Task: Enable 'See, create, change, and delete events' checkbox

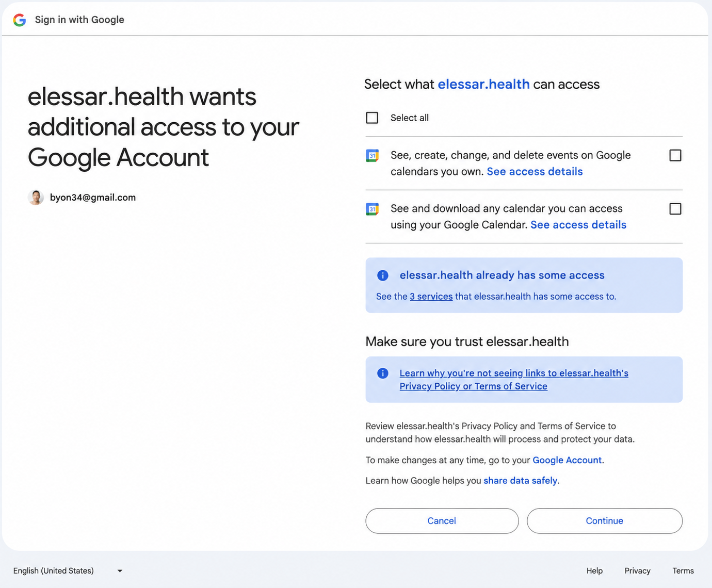Action: (675, 155)
